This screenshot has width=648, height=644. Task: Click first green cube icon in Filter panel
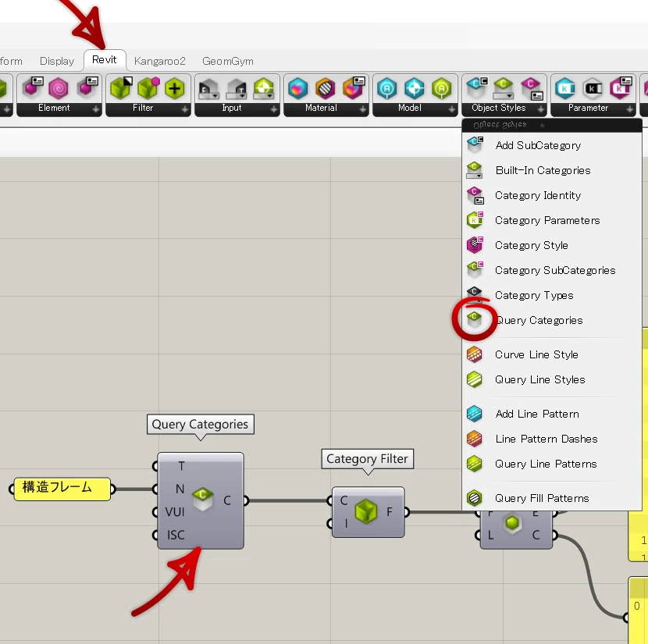121,88
